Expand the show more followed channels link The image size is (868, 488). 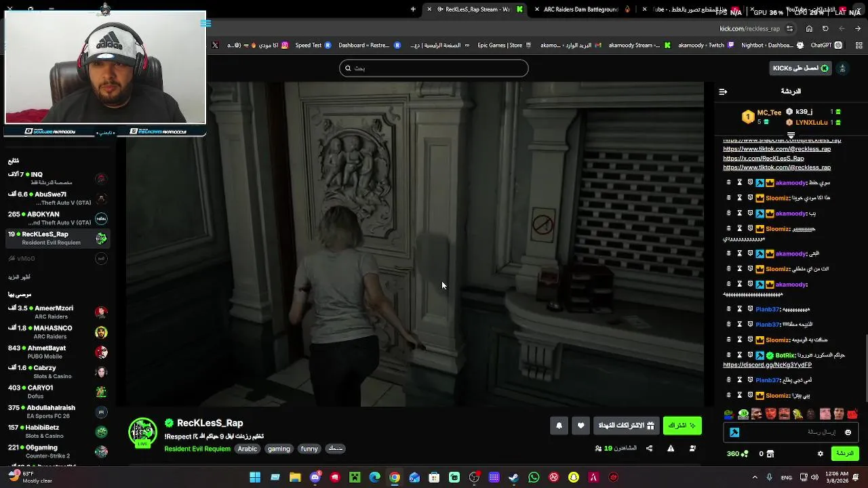coord(19,277)
